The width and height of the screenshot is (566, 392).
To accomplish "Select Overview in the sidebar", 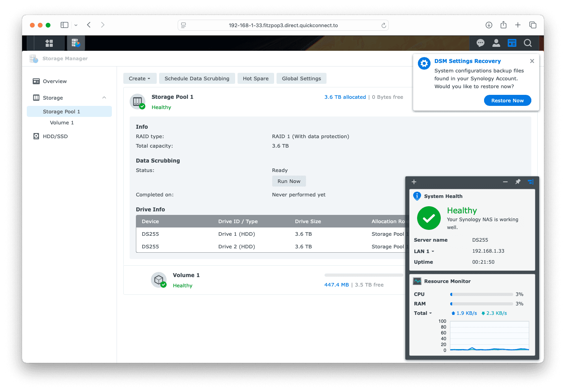I will point(55,81).
